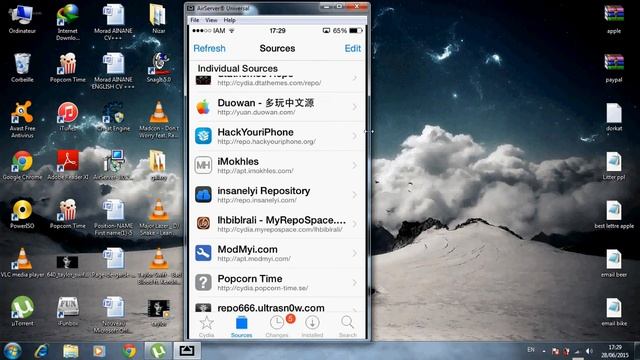Image resolution: width=640 pixels, height=360 pixels.
Task: Tap the Ihbiblrali MyRepoSpace source icon
Action: pos(203,223)
